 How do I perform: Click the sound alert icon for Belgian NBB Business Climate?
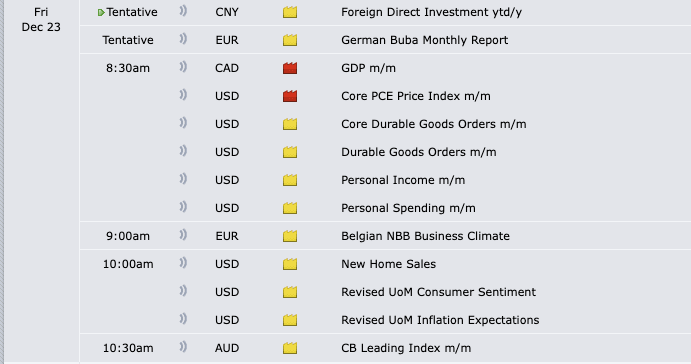point(183,235)
